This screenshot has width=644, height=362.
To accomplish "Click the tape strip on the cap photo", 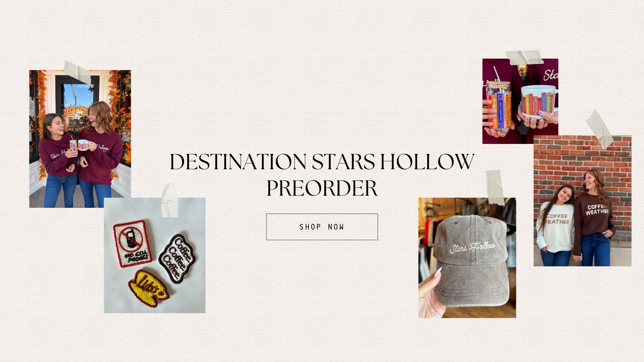I will click(495, 187).
